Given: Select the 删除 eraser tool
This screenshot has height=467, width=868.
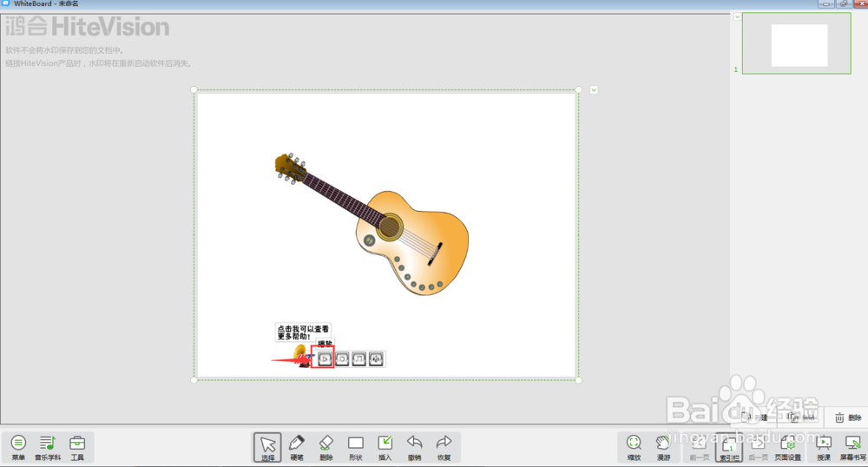Looking at the screenshot, I should 326,448.
